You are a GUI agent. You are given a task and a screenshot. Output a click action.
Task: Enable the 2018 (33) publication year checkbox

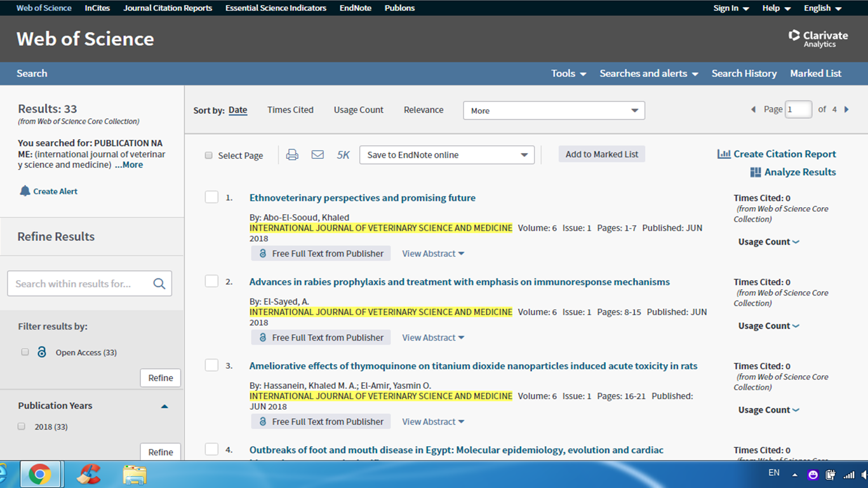(22, 426)
